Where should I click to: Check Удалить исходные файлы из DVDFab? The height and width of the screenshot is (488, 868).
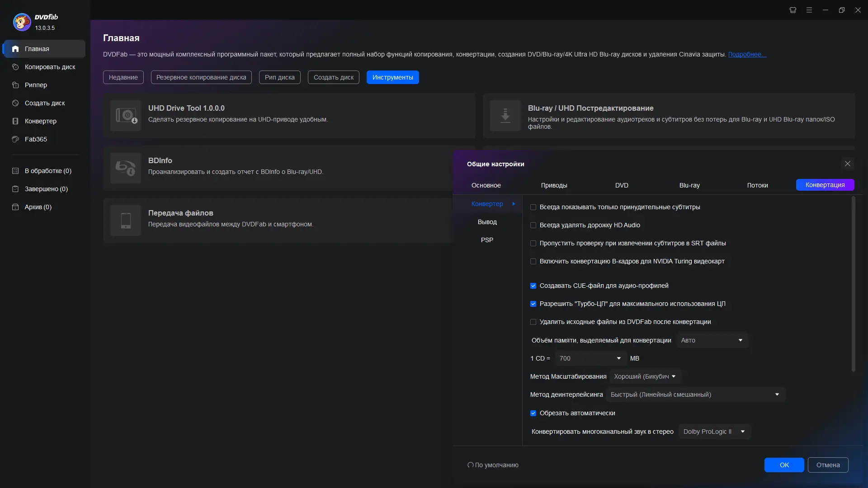coord(533,322)
